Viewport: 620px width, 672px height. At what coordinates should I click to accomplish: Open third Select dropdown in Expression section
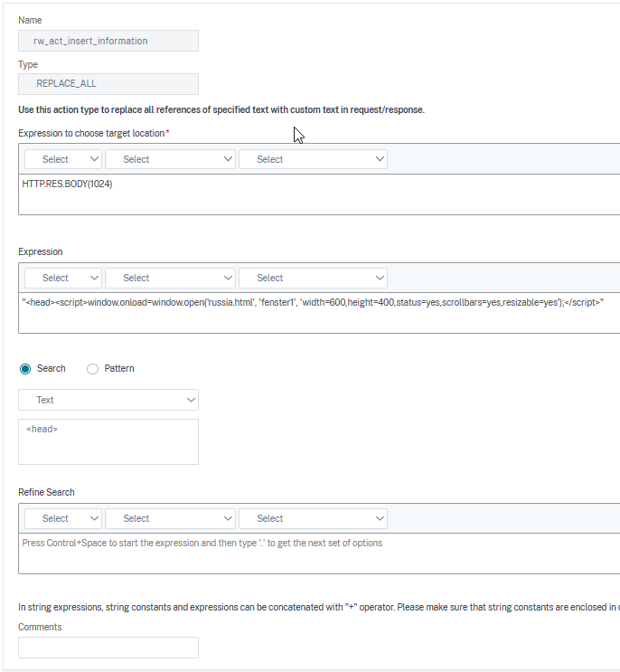tap(313, 278)
